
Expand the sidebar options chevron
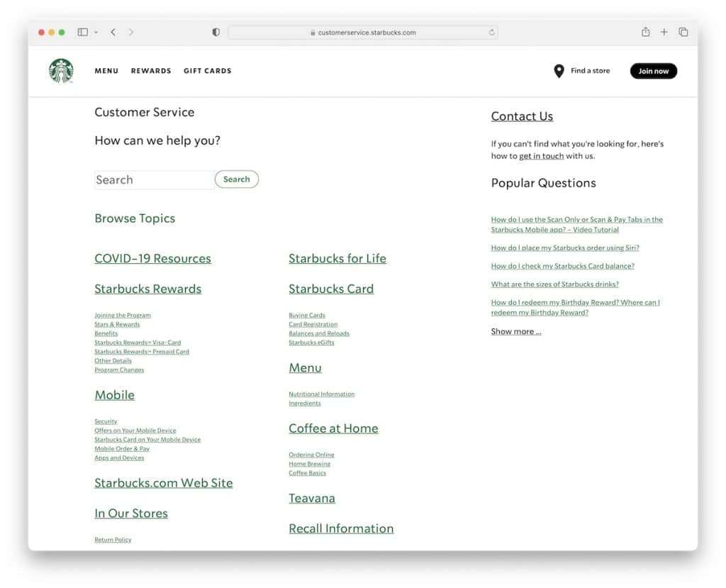click(96, 33)
